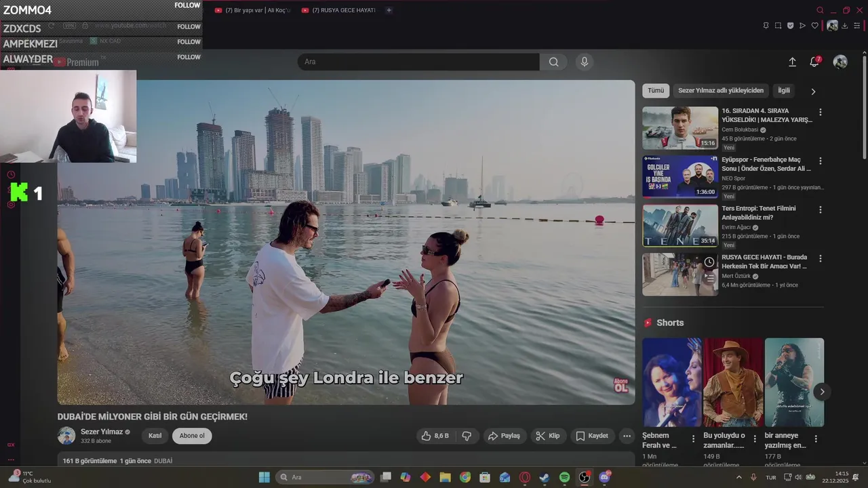
Task: Switch to OBS Studio on the taskbar
Action: coord(585,477)
